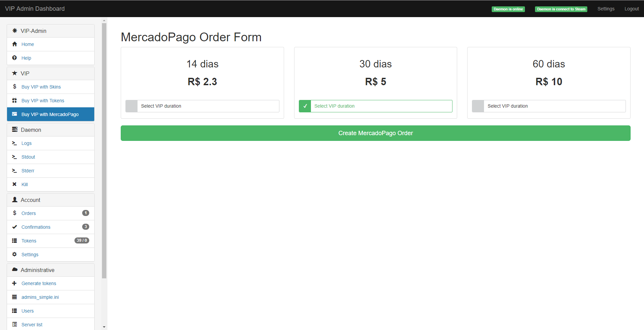Click the R$ 5 price text
644x330 pixels.
point(376,81)
